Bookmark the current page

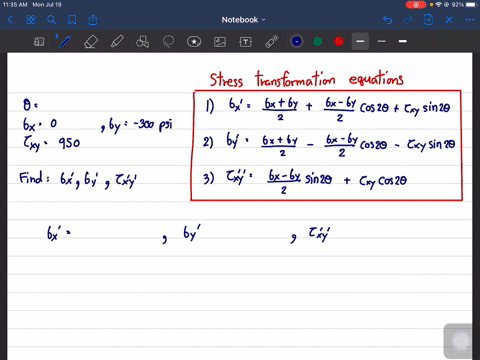(72, 20)
